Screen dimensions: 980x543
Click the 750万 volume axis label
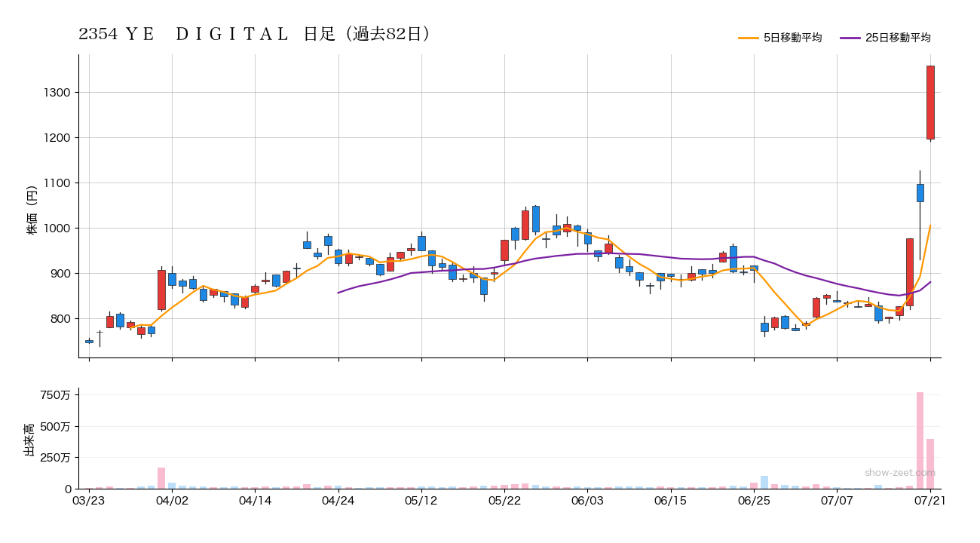coord(55,395)
